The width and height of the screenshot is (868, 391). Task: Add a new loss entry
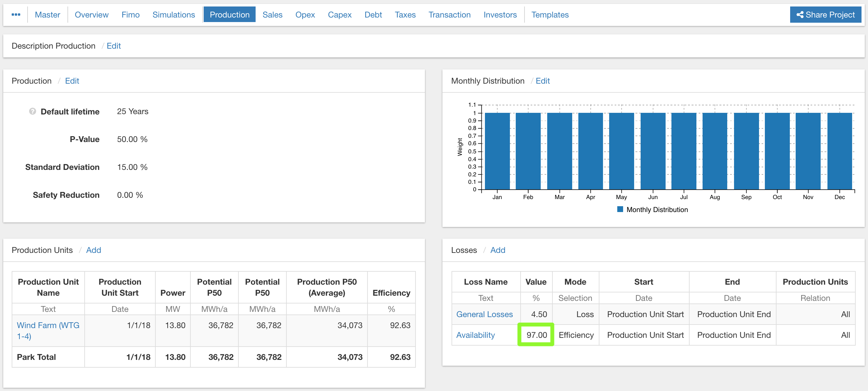[497, 250]
